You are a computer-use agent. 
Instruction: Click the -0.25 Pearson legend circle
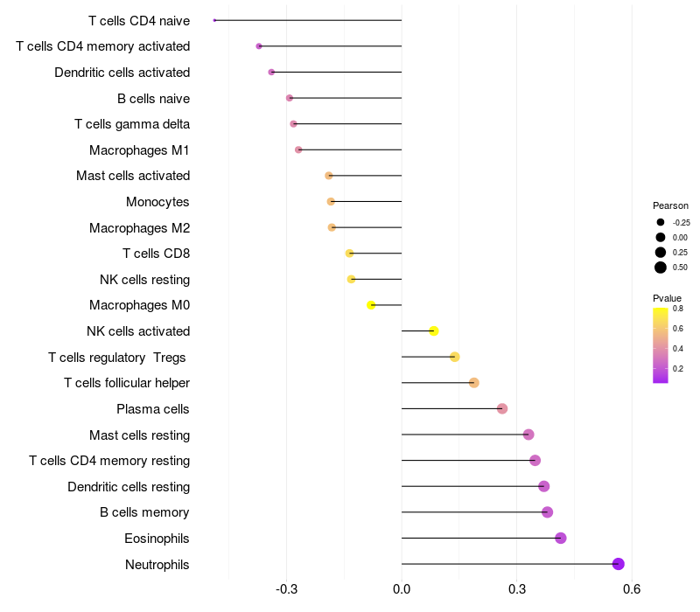[x=661, y=222]
